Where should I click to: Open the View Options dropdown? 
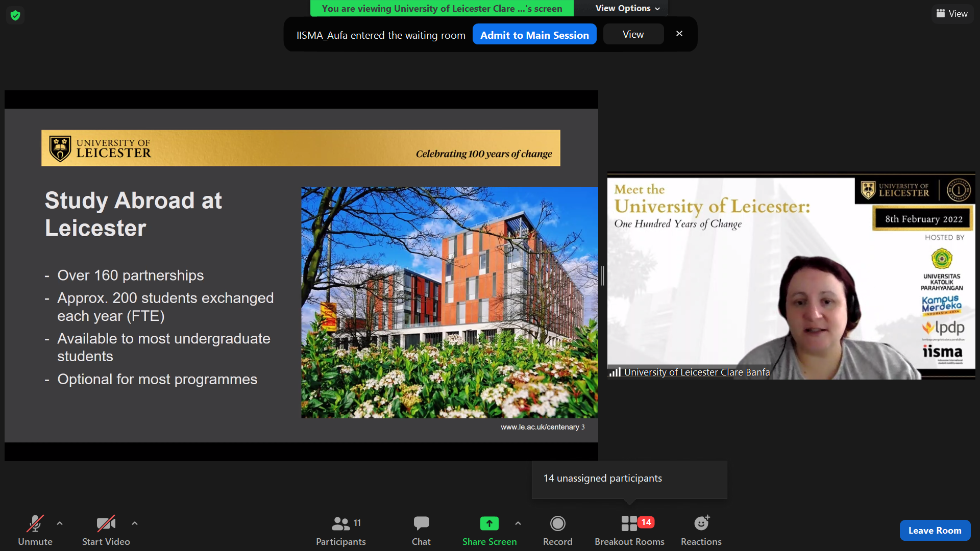[x=627, y=8]
